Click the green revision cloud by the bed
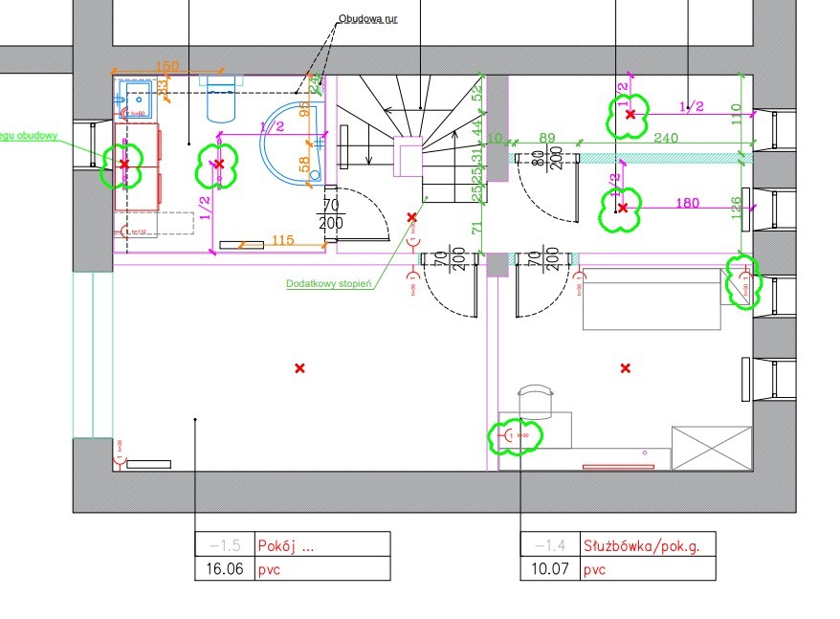Screen dimensions: 840x619 pyautogui.click(x=741, y=281)
